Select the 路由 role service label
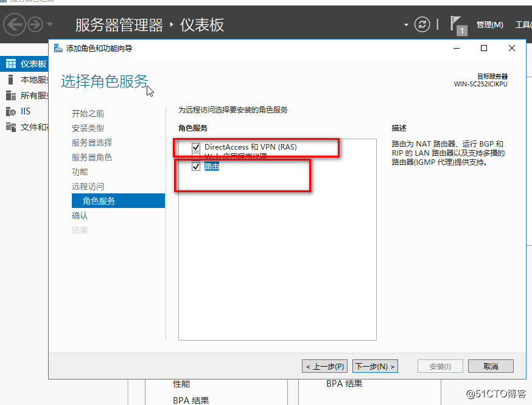 point(212,167)
